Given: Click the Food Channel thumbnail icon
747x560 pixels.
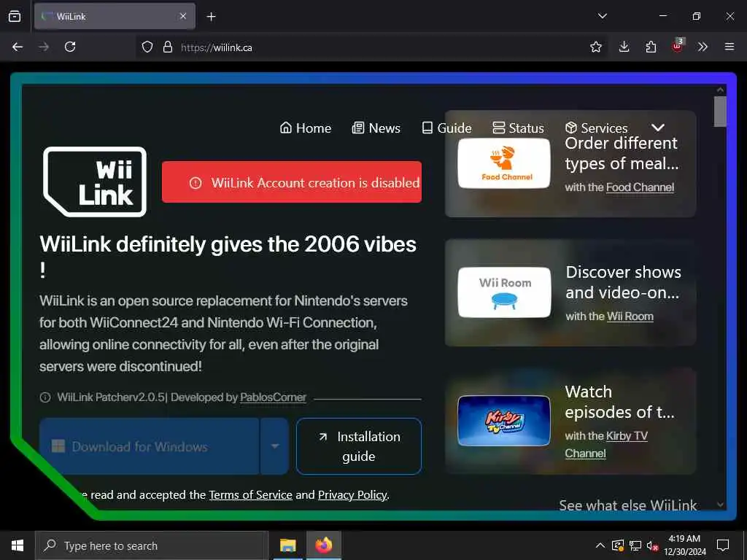Looking at the screenshot, I should pos(504,163).
